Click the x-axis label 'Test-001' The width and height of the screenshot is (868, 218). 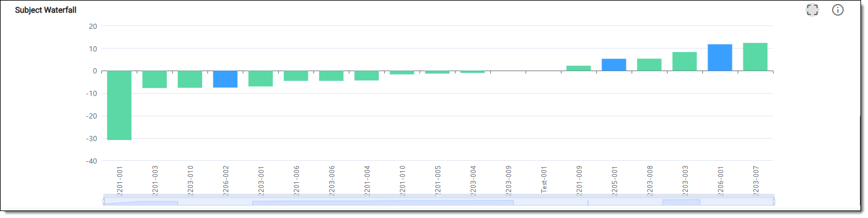click(x=544, y=180)
